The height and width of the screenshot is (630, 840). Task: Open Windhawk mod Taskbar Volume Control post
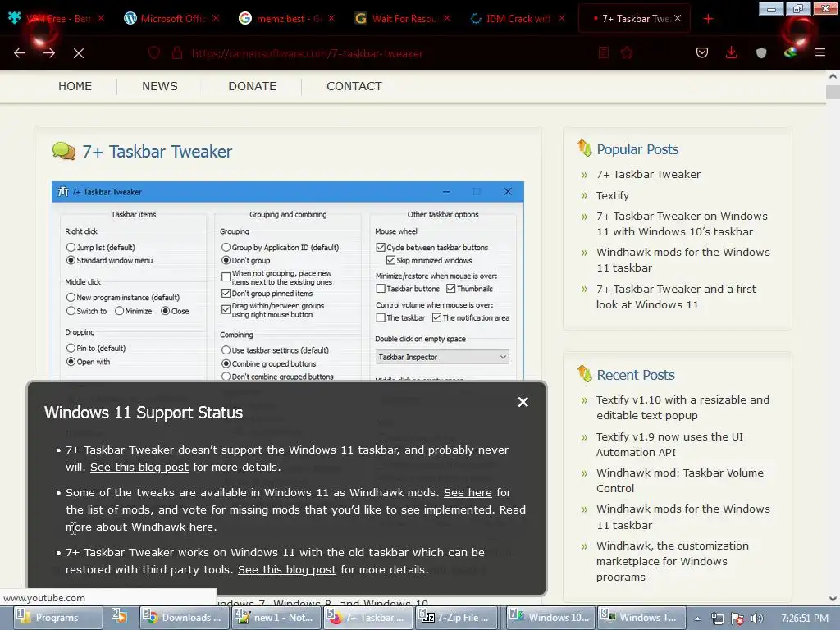click(680, 481)
